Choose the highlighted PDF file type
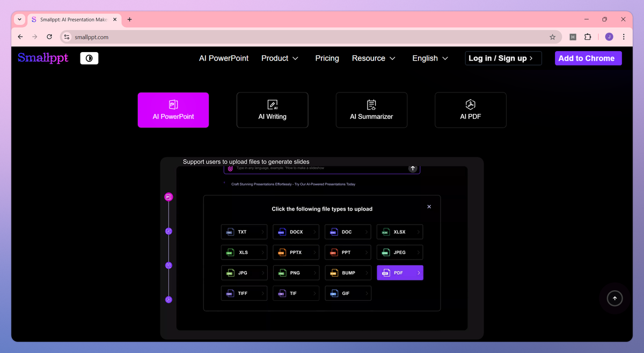The height and width of the screenshot is (353, 644). point(400,273)
